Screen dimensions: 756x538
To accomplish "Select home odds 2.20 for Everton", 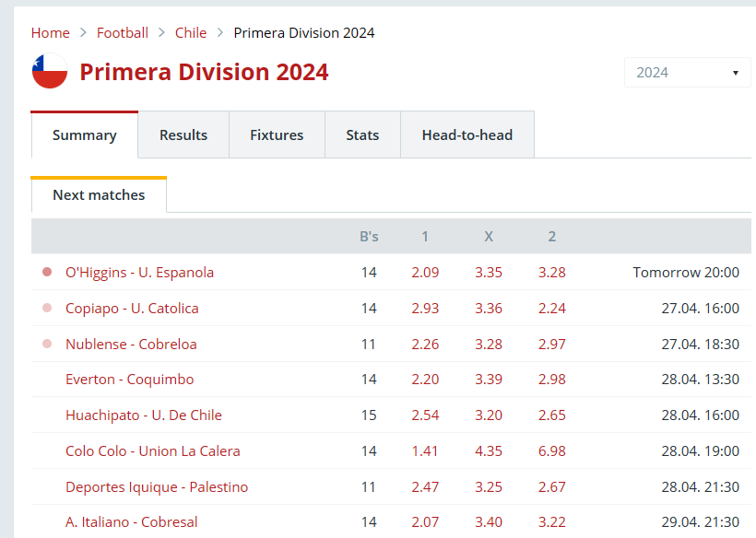I will pyautogui.click(x=425, y=379).
